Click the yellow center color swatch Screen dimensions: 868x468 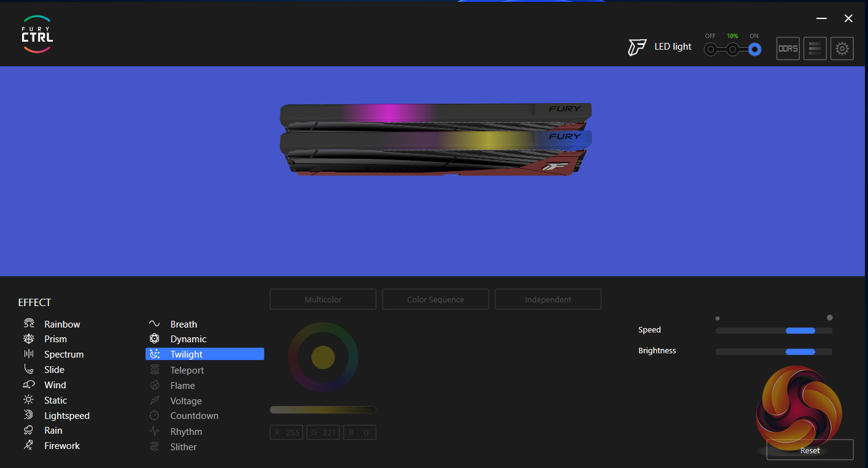click(323, 357)
